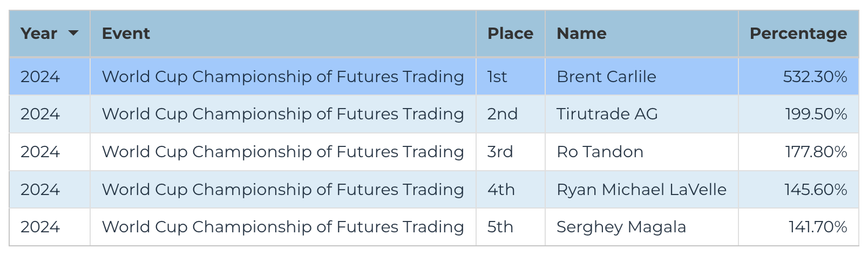Viewport: 868px width, 255px height.
Task: Click the 199.50% percentage cell
Action: (x=798, y=114)
